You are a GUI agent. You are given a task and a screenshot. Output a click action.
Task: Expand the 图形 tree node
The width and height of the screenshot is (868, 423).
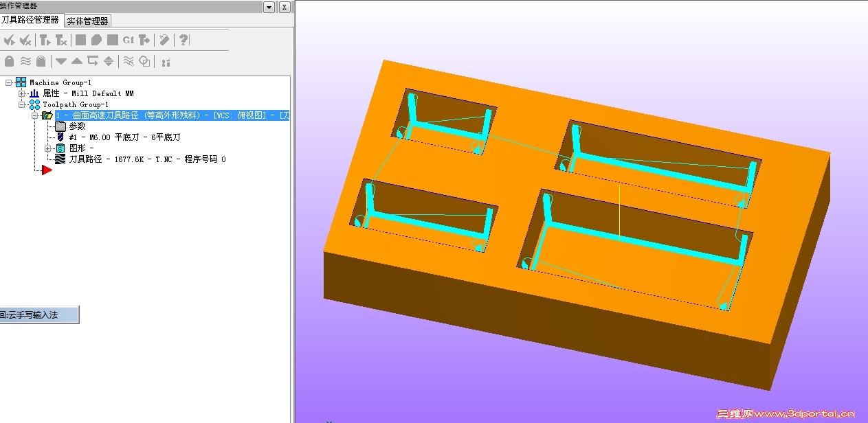(48, 148)
